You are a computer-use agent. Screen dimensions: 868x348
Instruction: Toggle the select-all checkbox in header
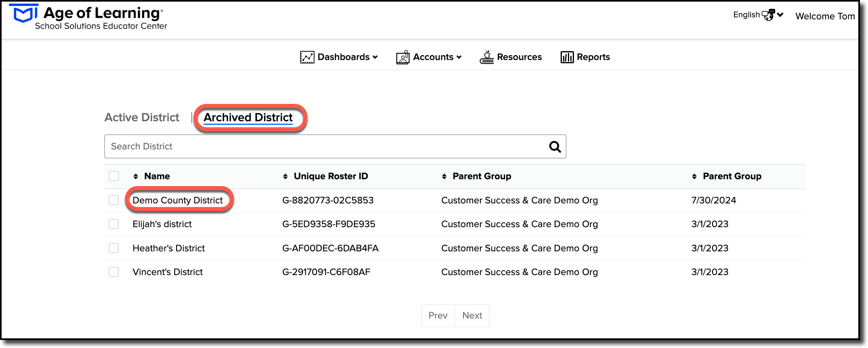114,176
